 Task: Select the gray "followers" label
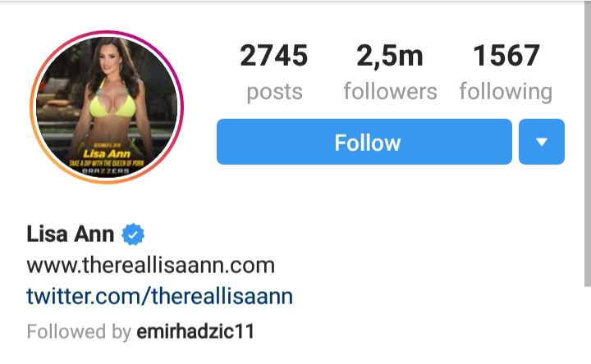coord(390,92)
